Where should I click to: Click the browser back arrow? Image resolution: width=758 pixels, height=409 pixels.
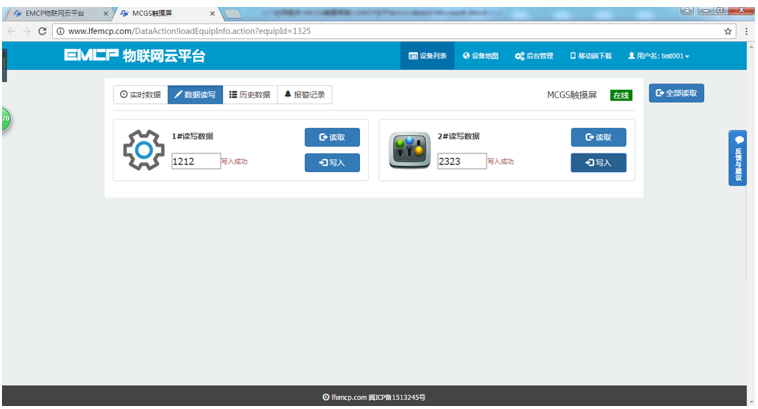coord(11,31)
